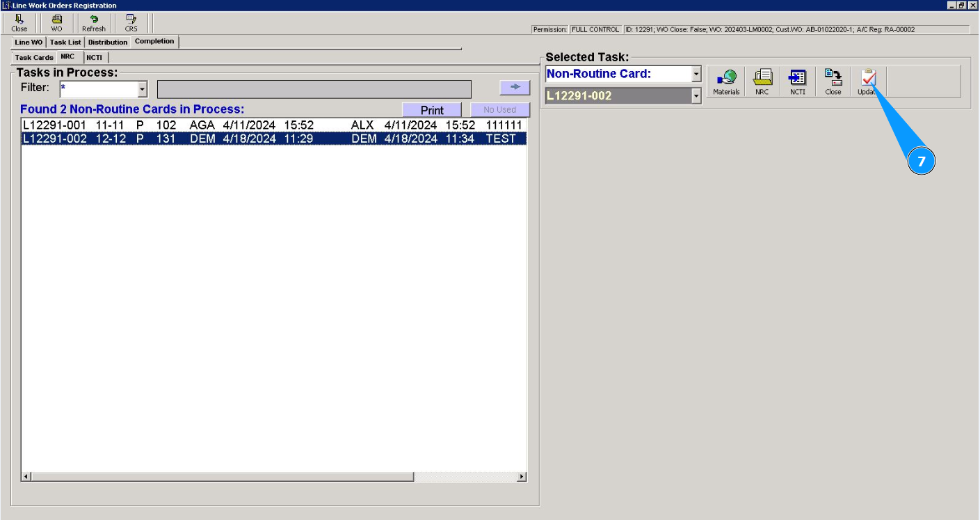The image size is (980, 520).
Task: Open the CRS toolbar icon
Action: tap(131, 24)
